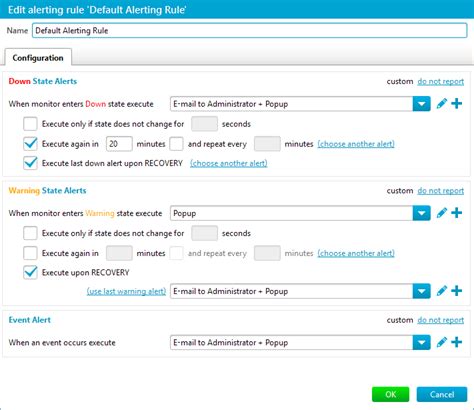Enable Down state 'and repeat every' checkbox
Viewport: 474px width, 410px height.
(x=176, y=144)
